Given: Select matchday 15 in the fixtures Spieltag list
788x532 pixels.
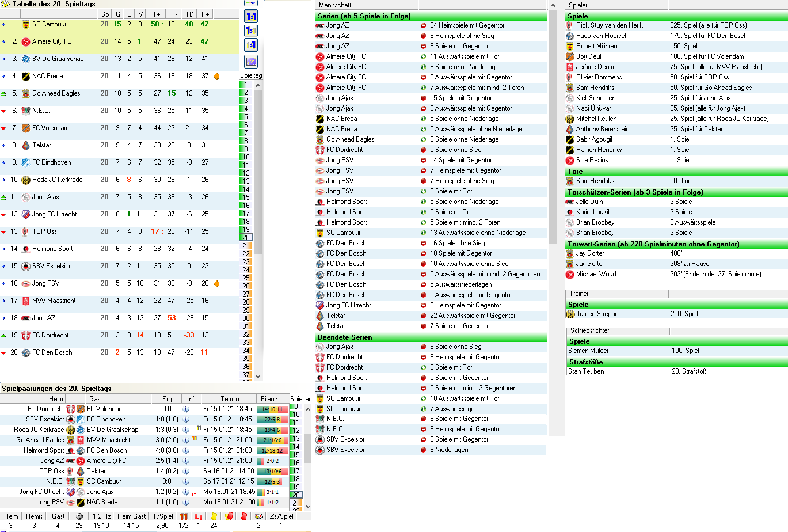Looking at the screenshot, I should pyautogui.click(x=295, y=454).
